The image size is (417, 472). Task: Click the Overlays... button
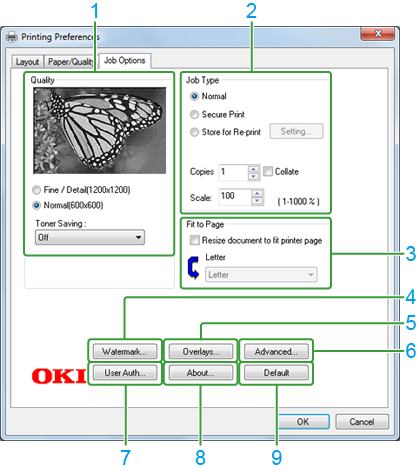(201, 351)
